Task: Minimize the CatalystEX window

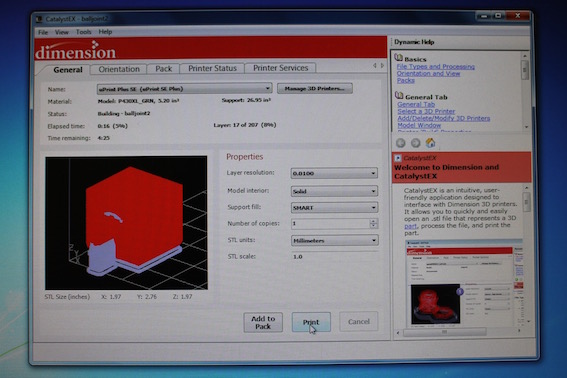Action: (484, 16)
